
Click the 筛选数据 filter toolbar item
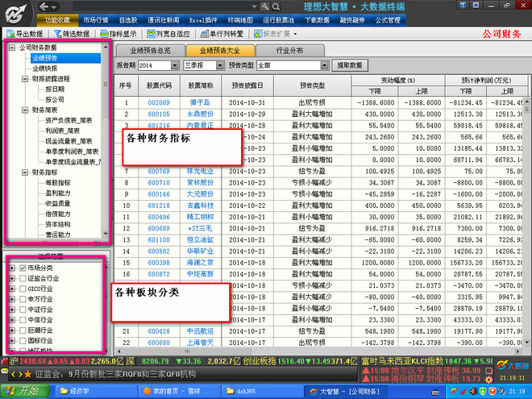point(72,34)
